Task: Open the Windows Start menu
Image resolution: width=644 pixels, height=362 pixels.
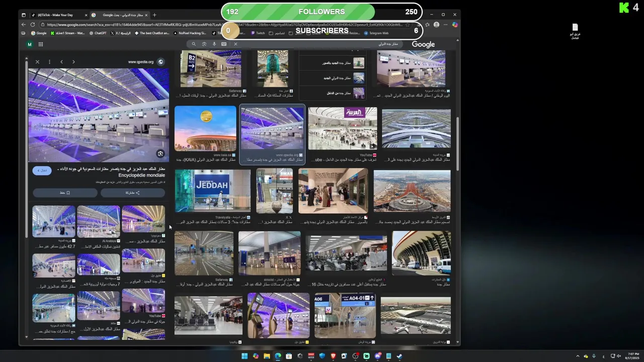Action: [245, 356]
